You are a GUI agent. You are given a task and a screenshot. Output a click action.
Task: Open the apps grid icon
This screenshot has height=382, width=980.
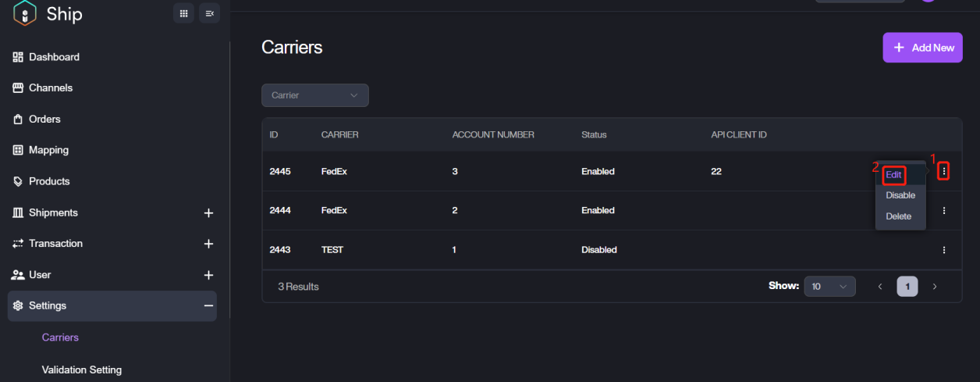click(183, 13)
